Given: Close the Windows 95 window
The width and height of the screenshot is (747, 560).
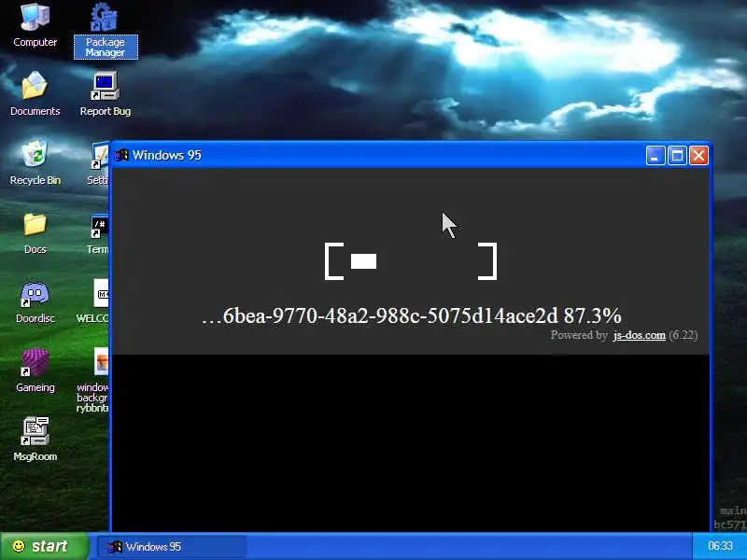Looking at the screenshot, I should click(x=698, y=156).
